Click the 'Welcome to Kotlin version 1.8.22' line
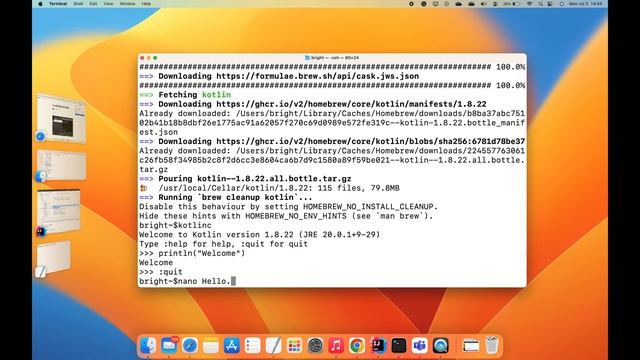Screen dimensions: 640x360 (x=260, y=235)
